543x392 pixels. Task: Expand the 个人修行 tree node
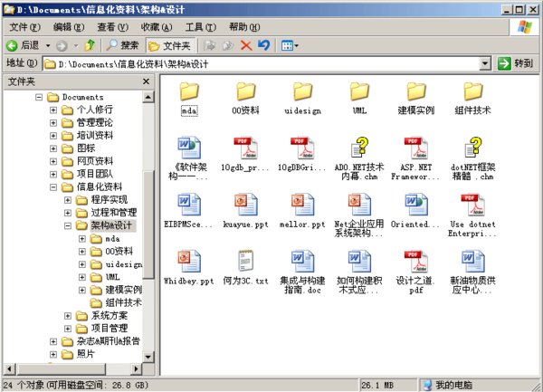click(53, 110)
